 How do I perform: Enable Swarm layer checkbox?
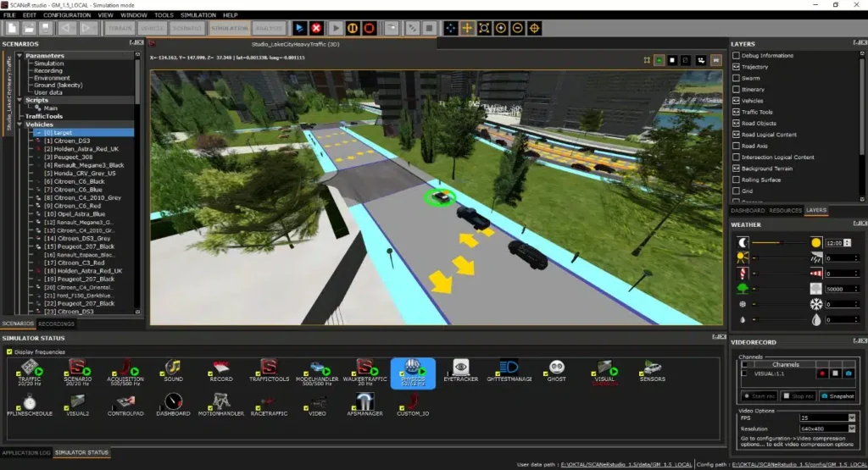[737, 78]
